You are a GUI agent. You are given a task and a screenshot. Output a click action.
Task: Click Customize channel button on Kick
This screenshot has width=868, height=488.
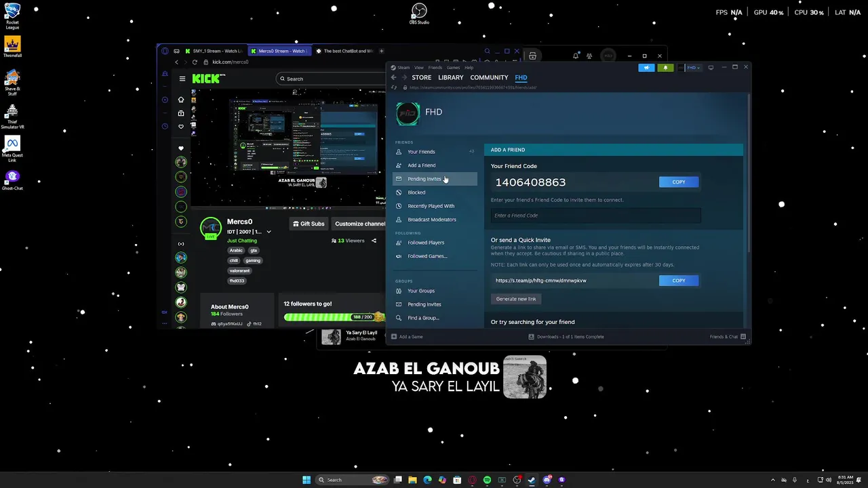359,224
